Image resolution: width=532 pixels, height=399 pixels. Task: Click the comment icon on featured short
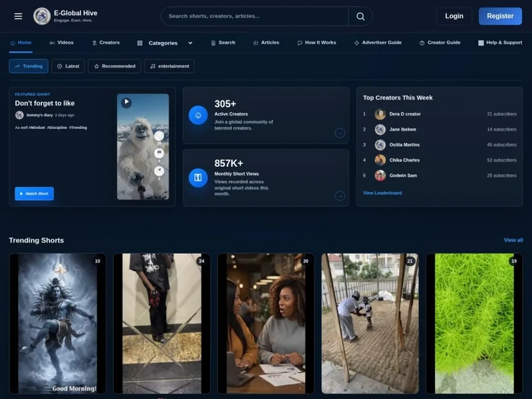[x=159, y=153]
